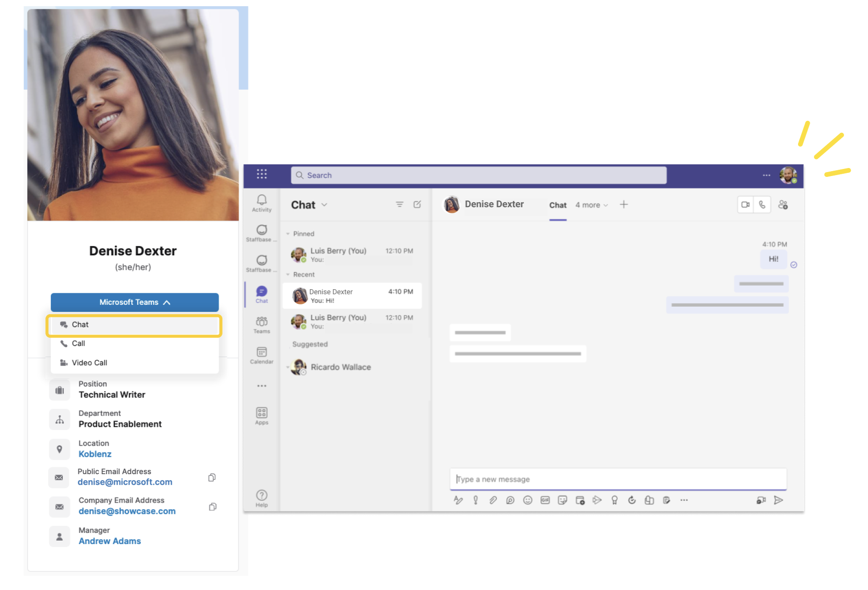The height and width of the screenshot is (590, 868).
Task: Copy the public email address
Action: 212,477
